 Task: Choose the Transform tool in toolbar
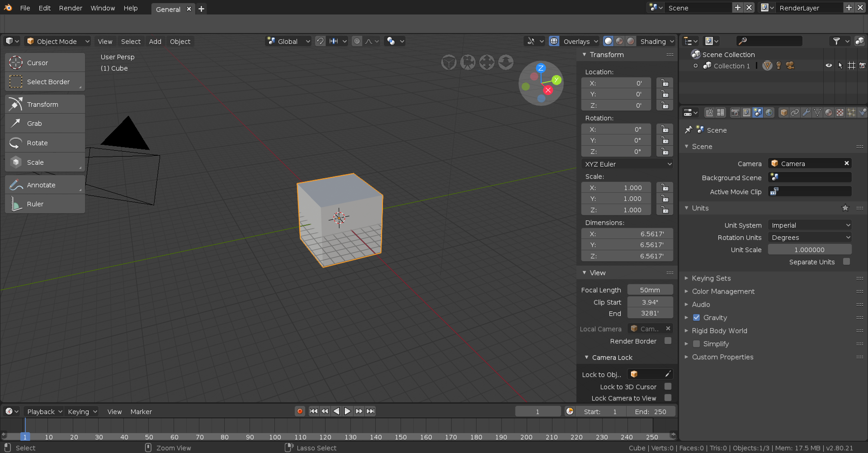point(45,105)
